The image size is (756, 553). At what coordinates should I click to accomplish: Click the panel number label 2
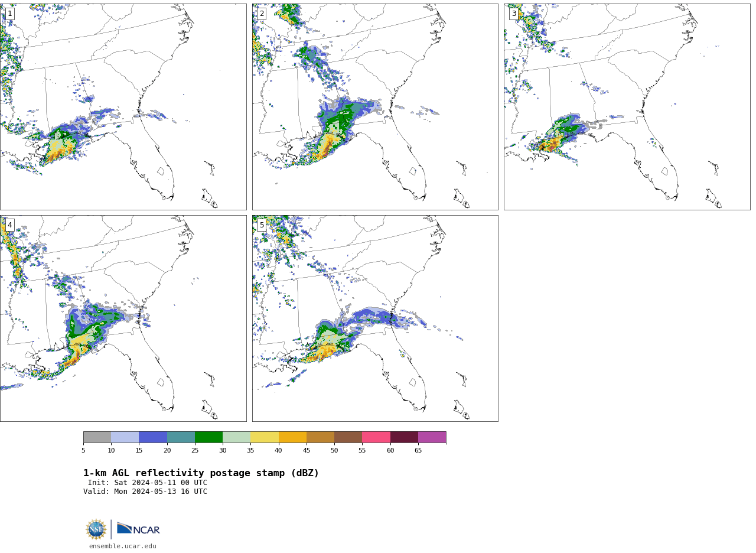(x=262, y=14)
